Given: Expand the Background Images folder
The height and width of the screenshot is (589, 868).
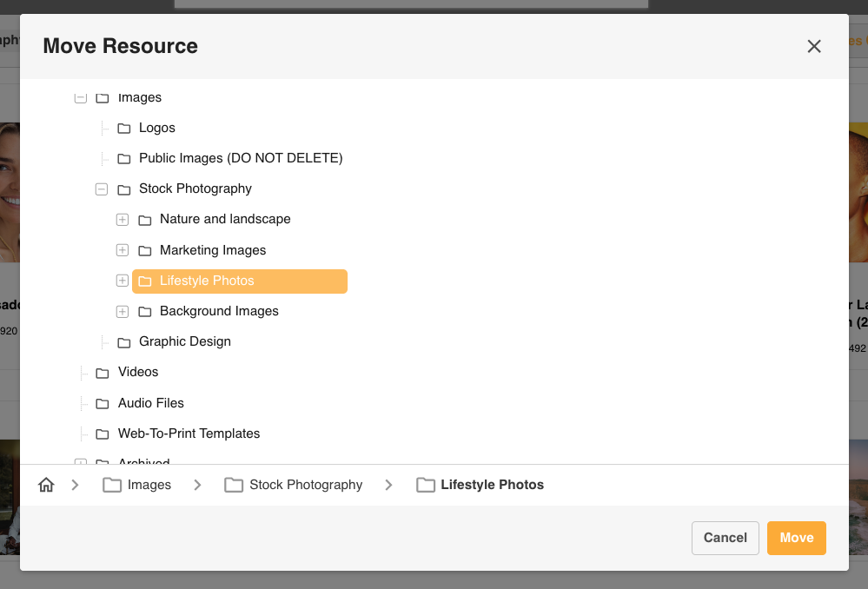Looking at the screenshot, I should tap(123, 311).
